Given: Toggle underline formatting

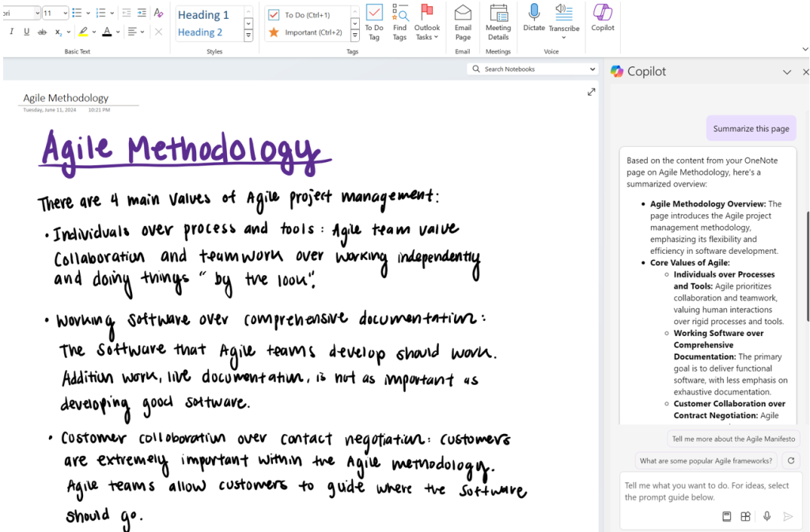Looking at the screenshot, I should [x=27, y=30].
